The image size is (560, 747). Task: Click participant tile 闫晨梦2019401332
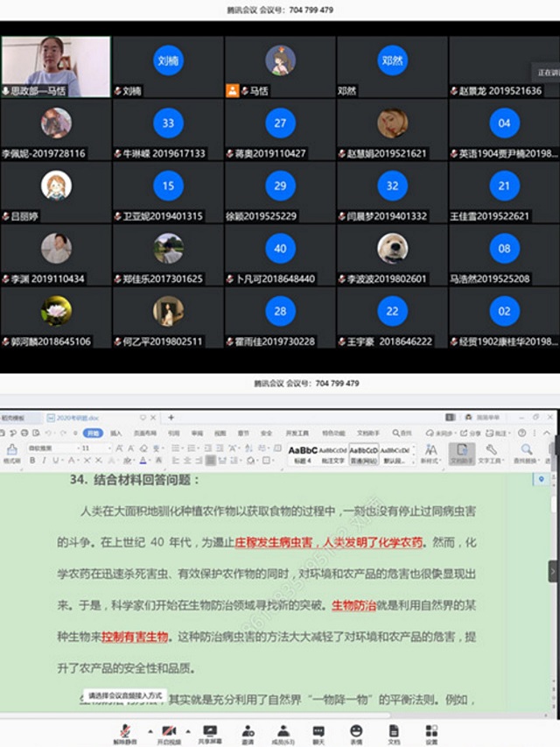(392, 192)
